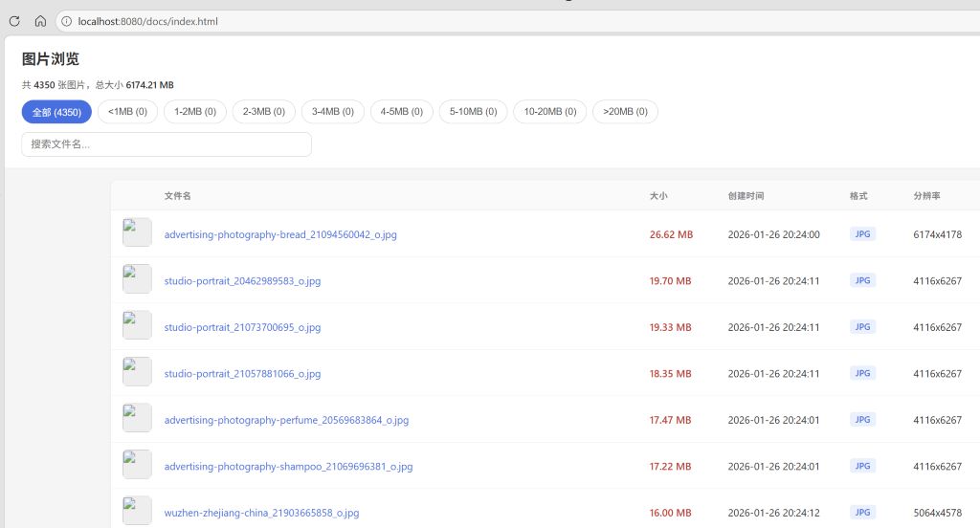This screenshot has width=980, height=528.
Task: Filter images by 1-2MB (0)
Action: (x=195, y=112)
